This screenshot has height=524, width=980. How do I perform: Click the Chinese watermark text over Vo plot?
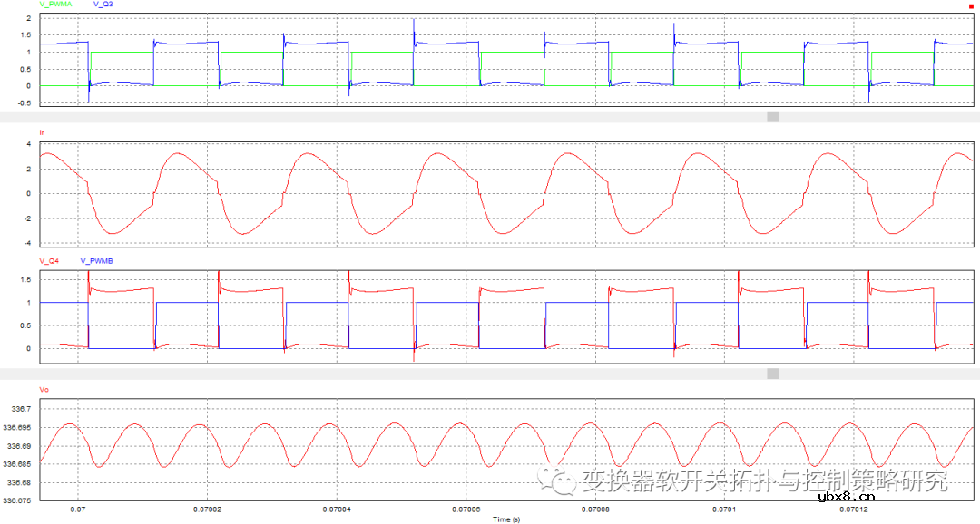pyautogui.click(x=764, y=480)
